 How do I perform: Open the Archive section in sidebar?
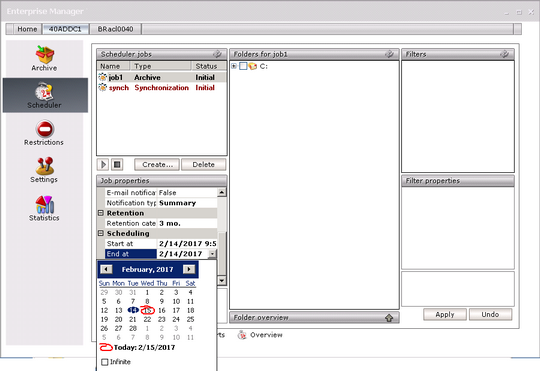point(44,59)
